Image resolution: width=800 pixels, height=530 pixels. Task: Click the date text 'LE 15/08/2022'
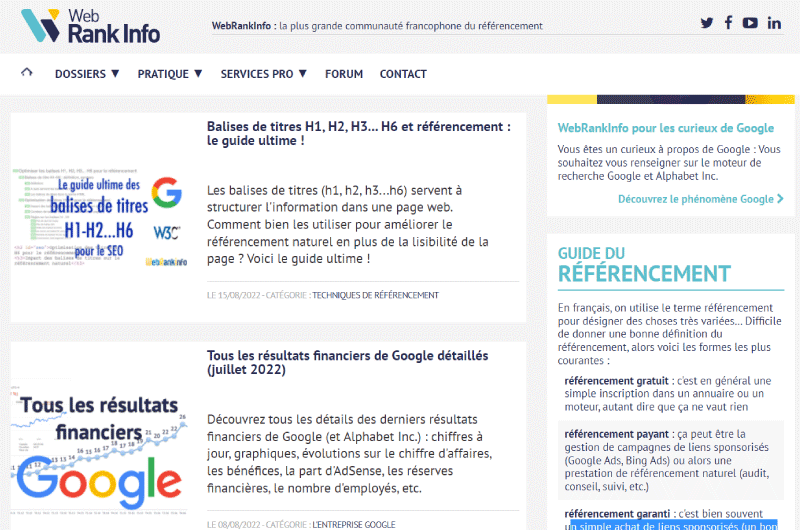coord(234,295)
